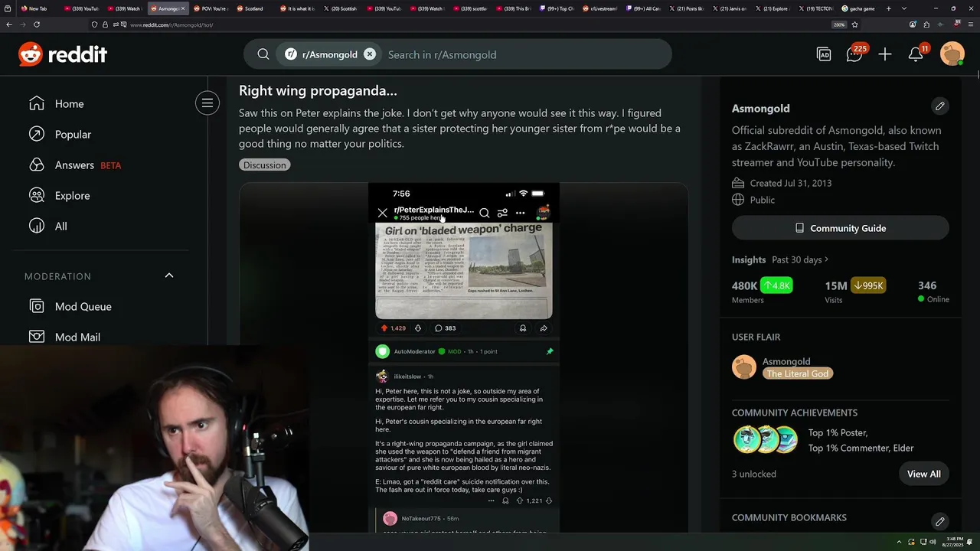Image resolution: width=980 pixels, height=551 pixels.
Task: Open notifications bell icon
Action: 916,54
